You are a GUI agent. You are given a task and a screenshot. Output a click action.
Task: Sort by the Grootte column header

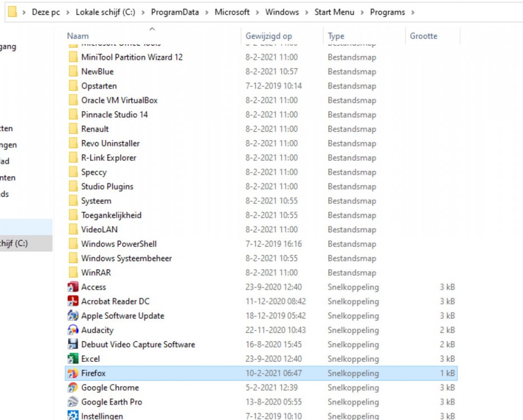423,36
